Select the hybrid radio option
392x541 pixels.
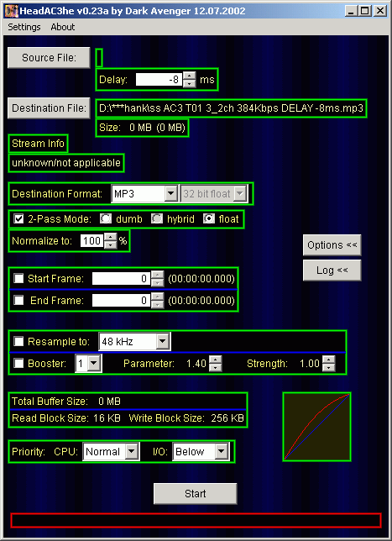157,219
